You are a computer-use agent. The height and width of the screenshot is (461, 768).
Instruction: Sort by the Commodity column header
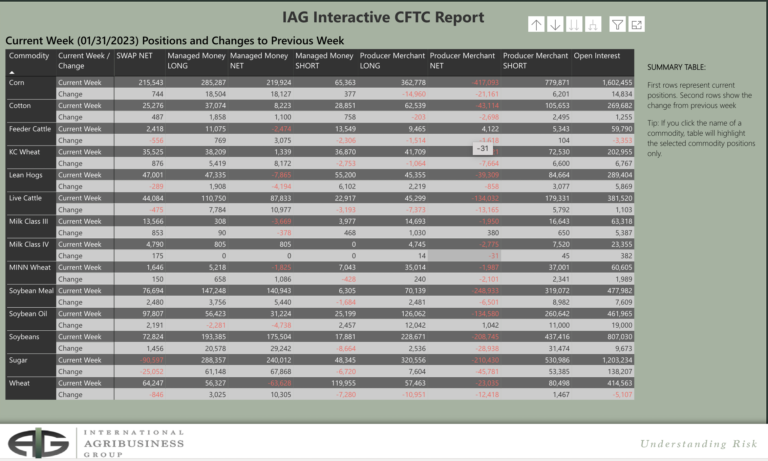click(29, 56)
